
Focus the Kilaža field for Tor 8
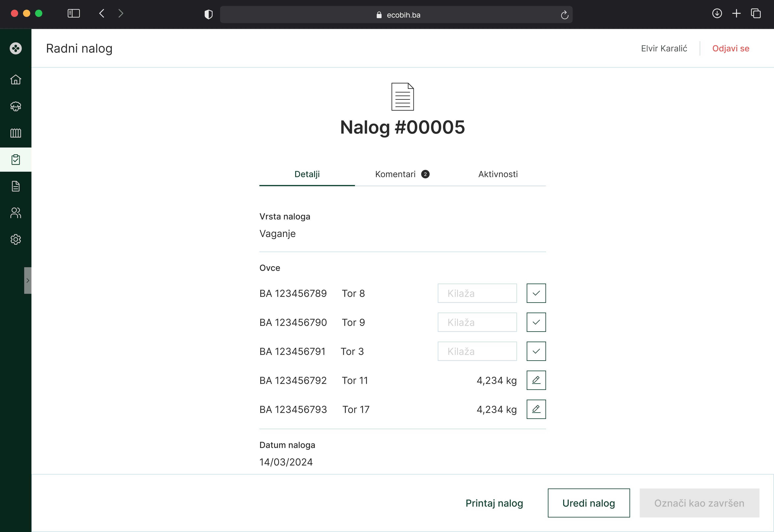point(477,293)
